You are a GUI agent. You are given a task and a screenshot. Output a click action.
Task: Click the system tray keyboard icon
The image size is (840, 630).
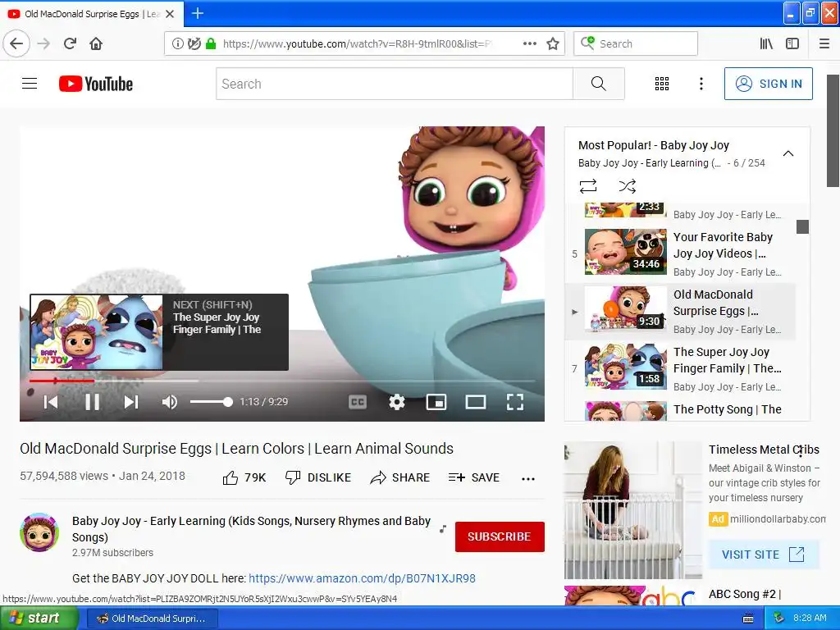748,619
